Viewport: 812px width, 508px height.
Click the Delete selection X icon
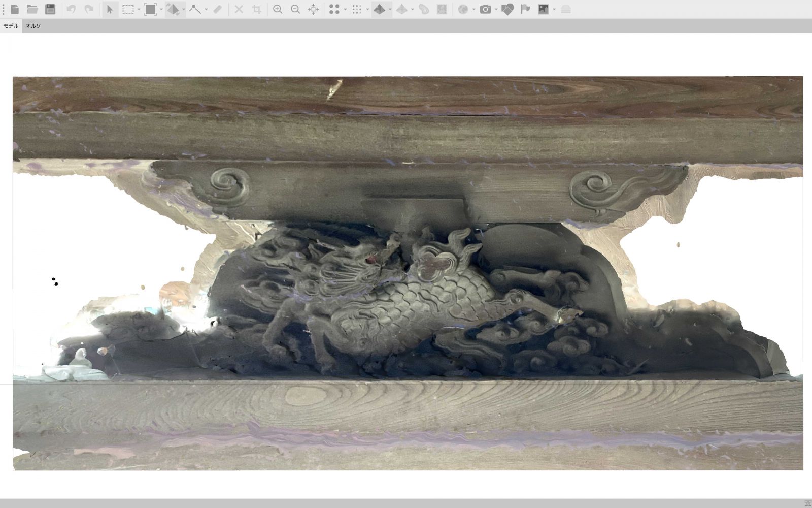pyautogui.click(x=239, y=9)
